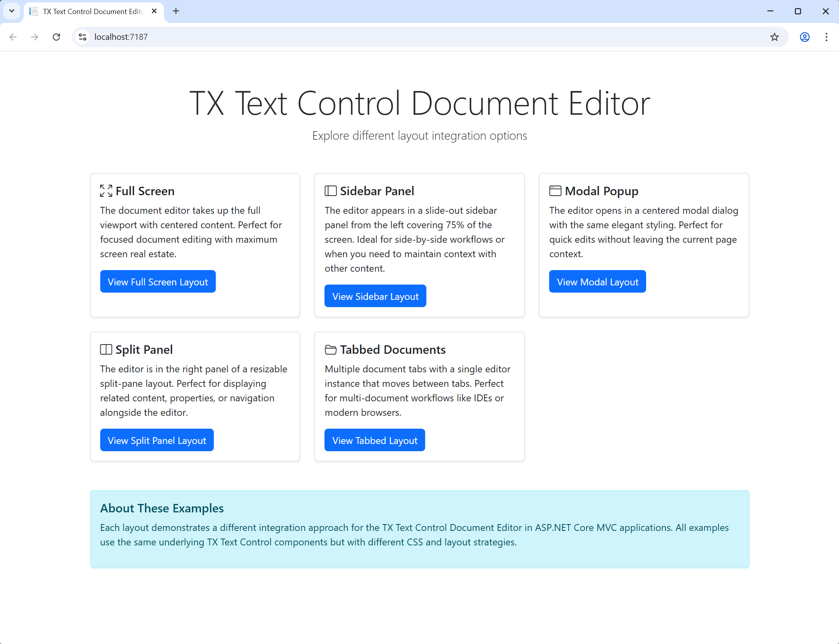Open the tab search dropdown arrow
This screenshot has width=839, height=644.
(12, 11)
